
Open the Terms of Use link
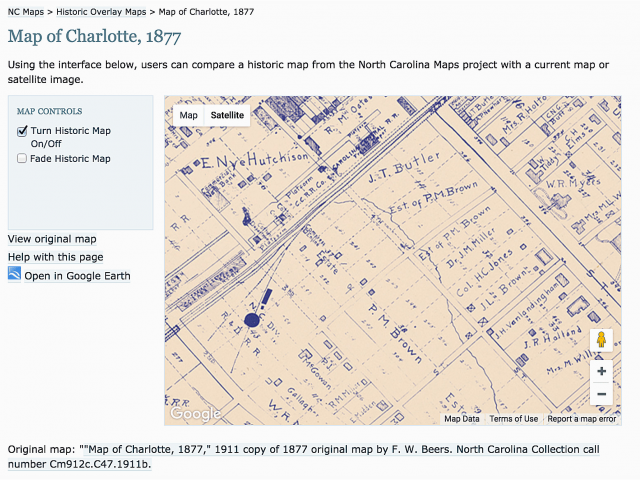[513, 419]
